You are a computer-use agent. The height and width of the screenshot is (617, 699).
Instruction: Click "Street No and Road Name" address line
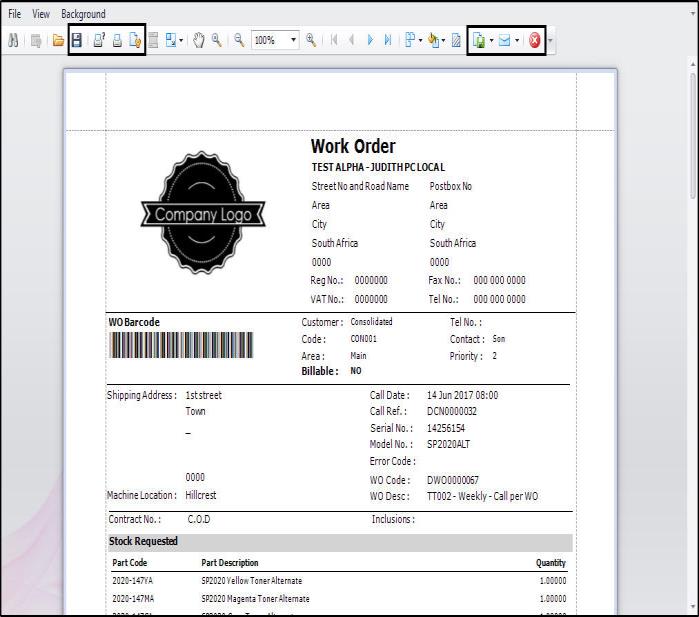[x=360, y=186]
